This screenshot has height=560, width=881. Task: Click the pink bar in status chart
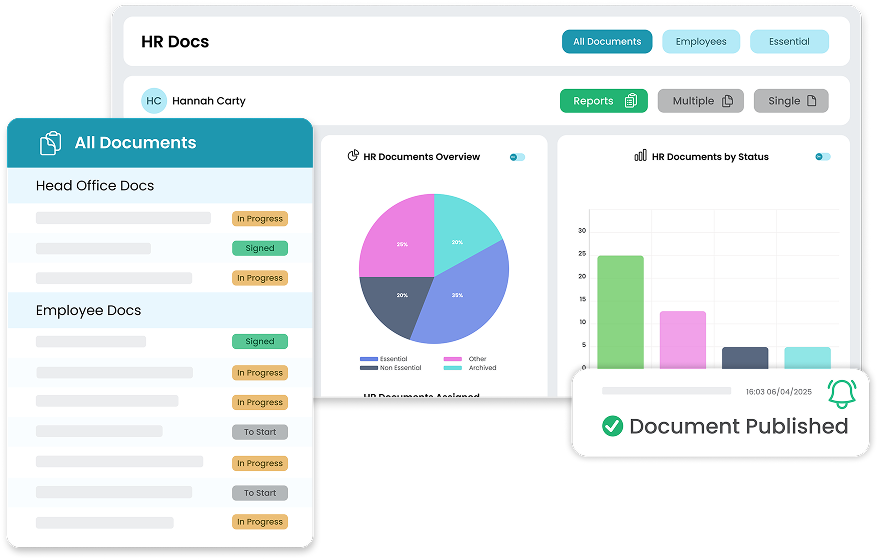coord(683,340)
